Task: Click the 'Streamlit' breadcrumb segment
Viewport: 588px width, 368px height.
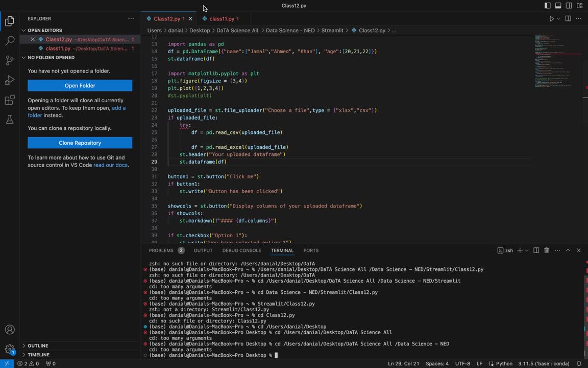Action: coord(332,31)
